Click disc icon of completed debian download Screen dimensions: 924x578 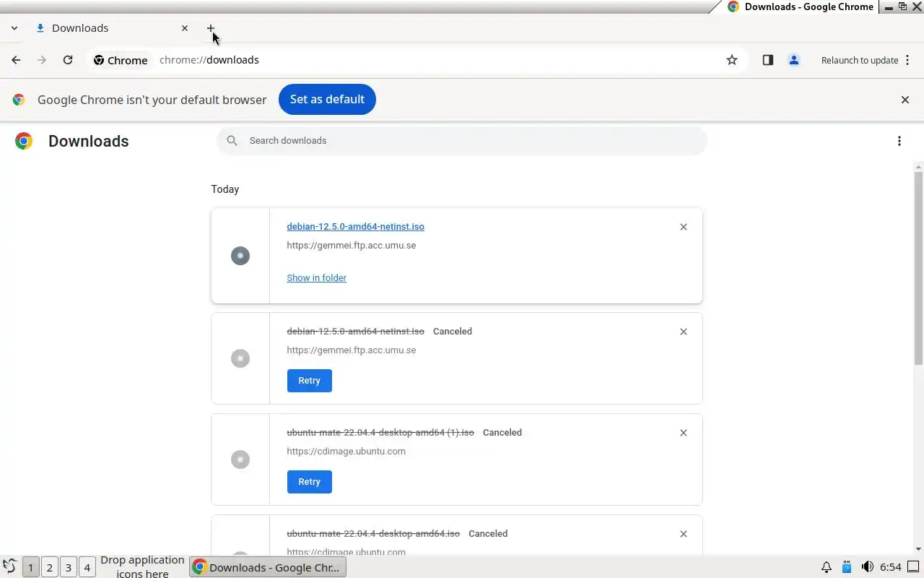click(x=240, y=256)
